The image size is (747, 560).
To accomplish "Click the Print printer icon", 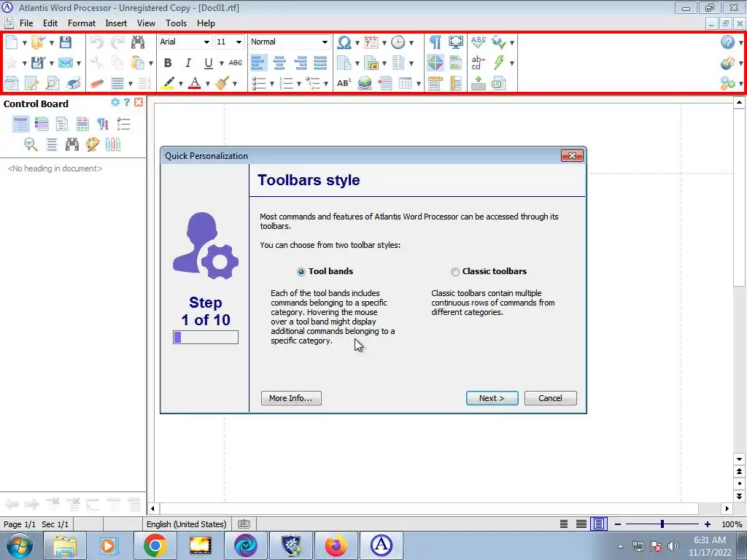I will pyautogui.click(x=74, y=83).
